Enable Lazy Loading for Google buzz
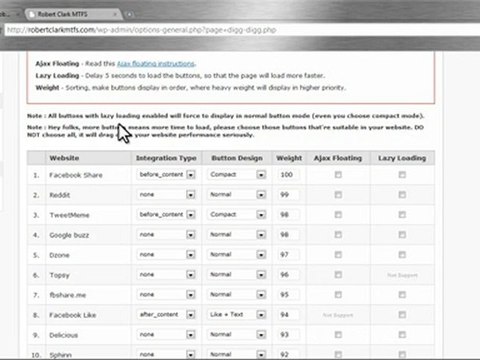This screenshot has height=360, width=480. point(402,235)
